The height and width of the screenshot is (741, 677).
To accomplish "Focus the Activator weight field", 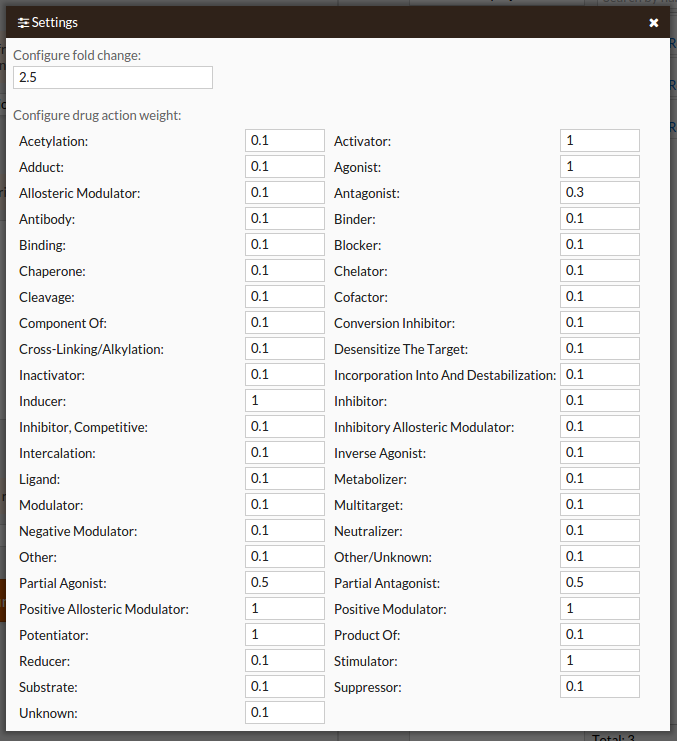I will (600, 141).
